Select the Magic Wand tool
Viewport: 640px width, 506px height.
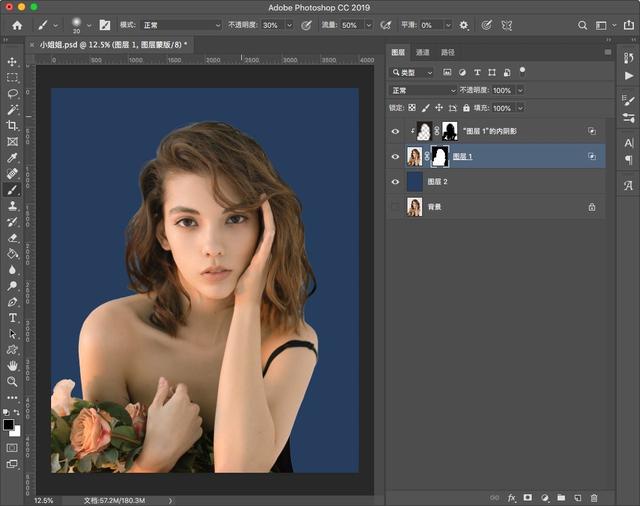coord(12,109)
